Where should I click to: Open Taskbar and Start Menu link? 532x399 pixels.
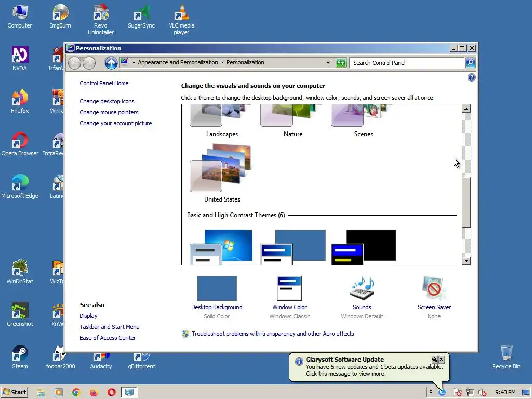[109, 327]
